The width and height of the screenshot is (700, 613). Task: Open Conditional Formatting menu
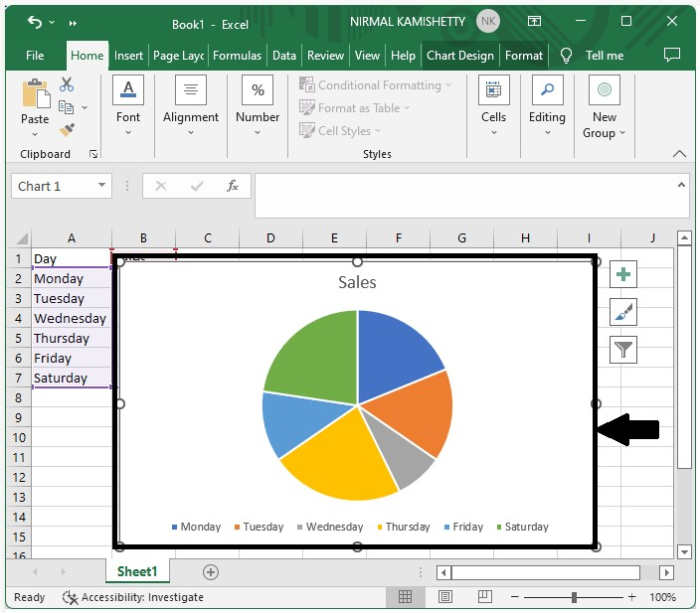[x=375, y=85]
